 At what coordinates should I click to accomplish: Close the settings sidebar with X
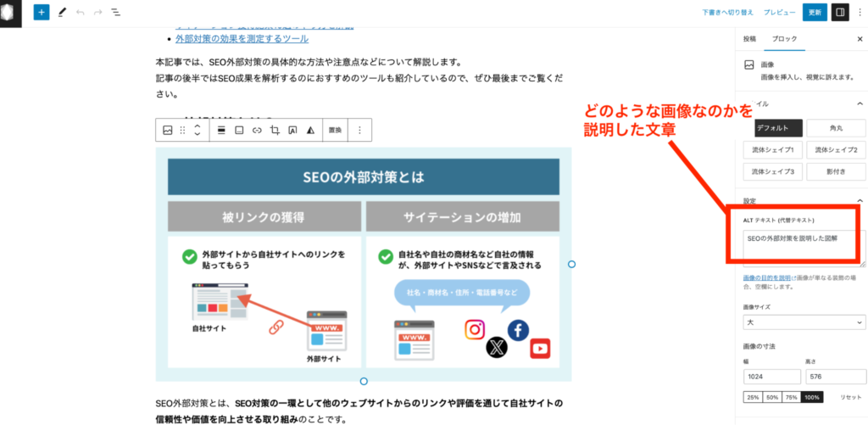tap(860, 39)
